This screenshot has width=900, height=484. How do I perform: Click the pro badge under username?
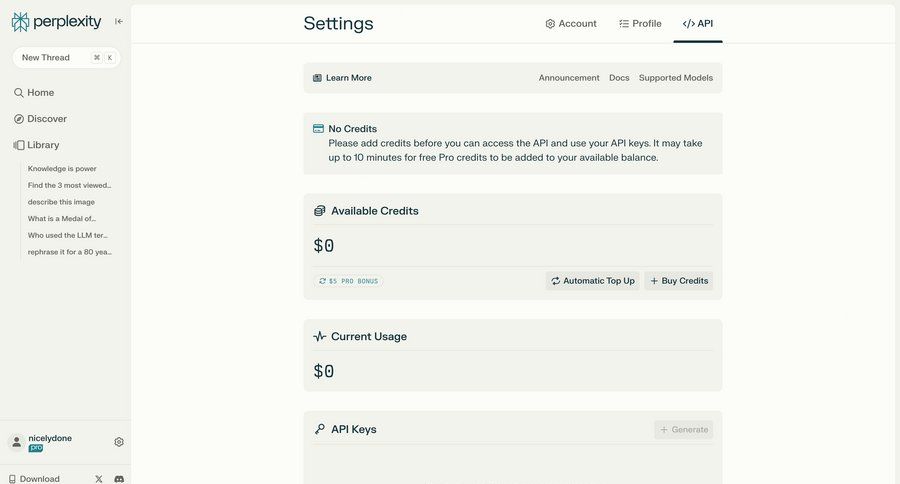(36, 448)
